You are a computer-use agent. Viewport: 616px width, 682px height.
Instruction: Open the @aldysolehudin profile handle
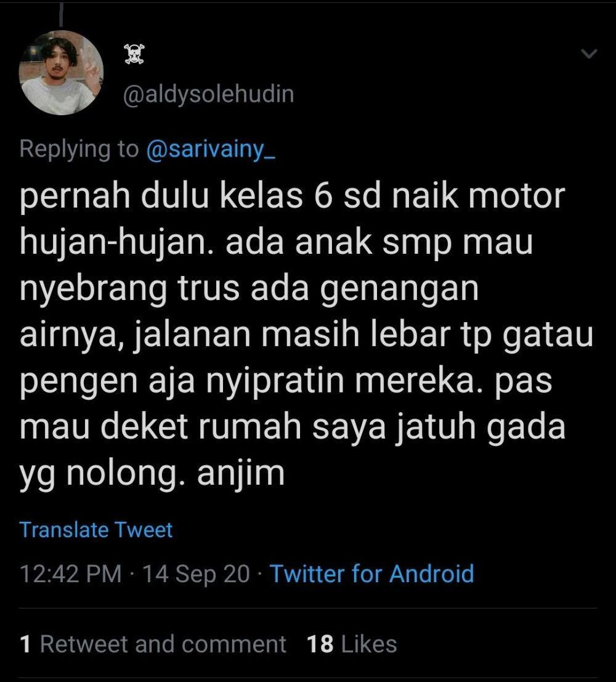pos(209,95)
